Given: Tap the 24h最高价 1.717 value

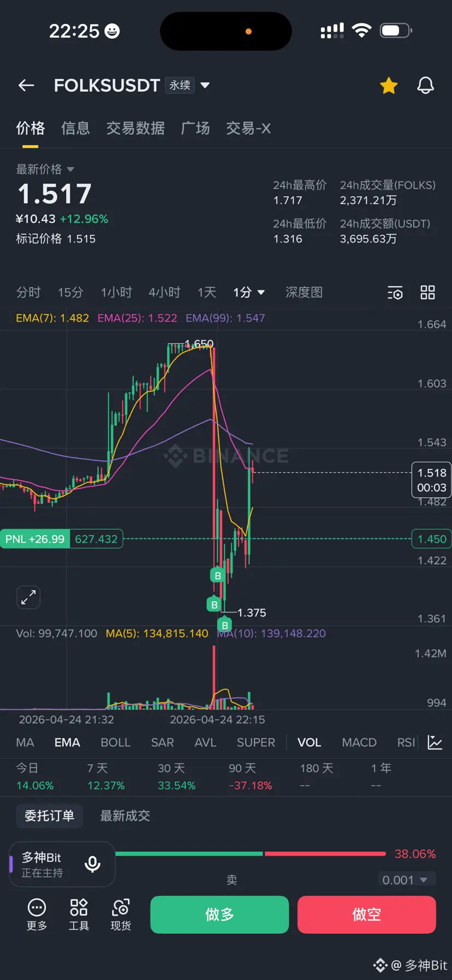Looking at the screenshot, I should point(288,200).
